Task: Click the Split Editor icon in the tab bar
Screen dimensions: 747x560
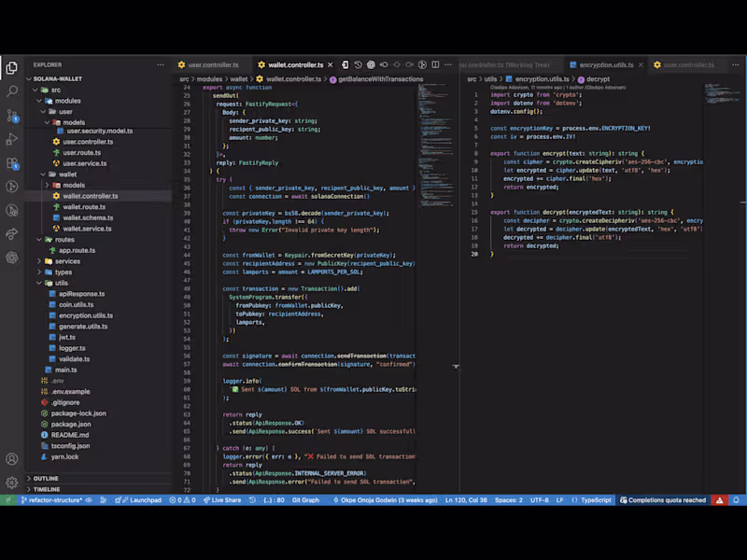Action: coord(436,64)
